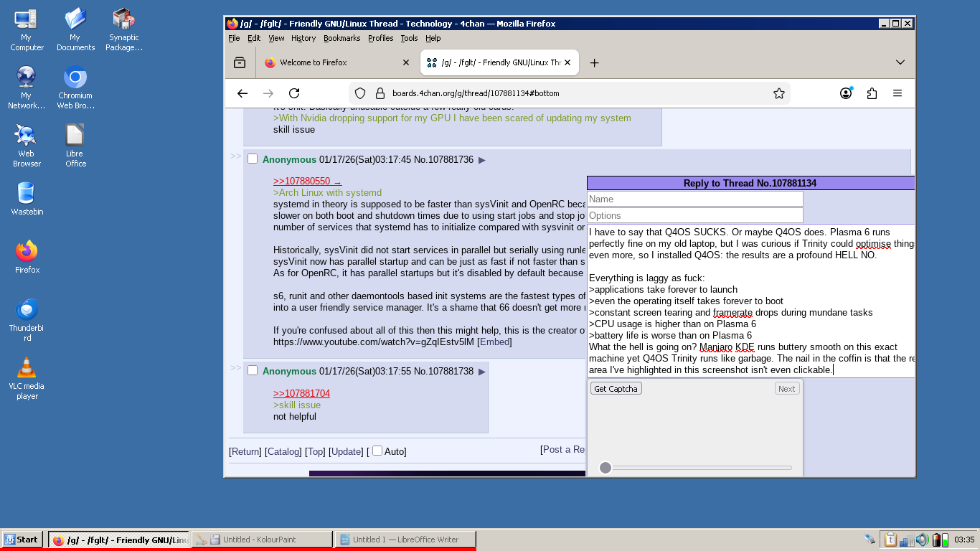This screenshot has height=551, width=980.
Task: Open the Firefox account icon
Action: click(x=847, y=93)
